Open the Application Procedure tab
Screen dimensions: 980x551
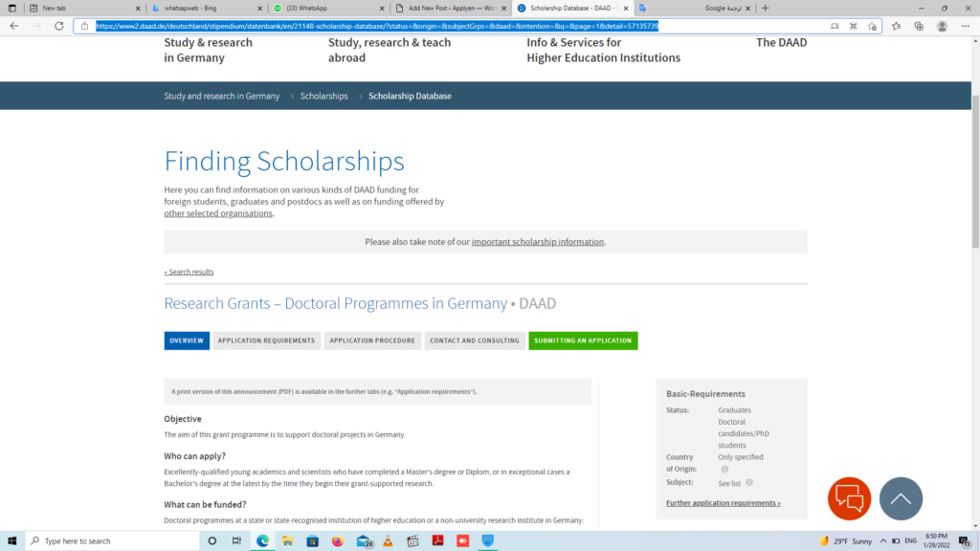click(x=372, y=341)
